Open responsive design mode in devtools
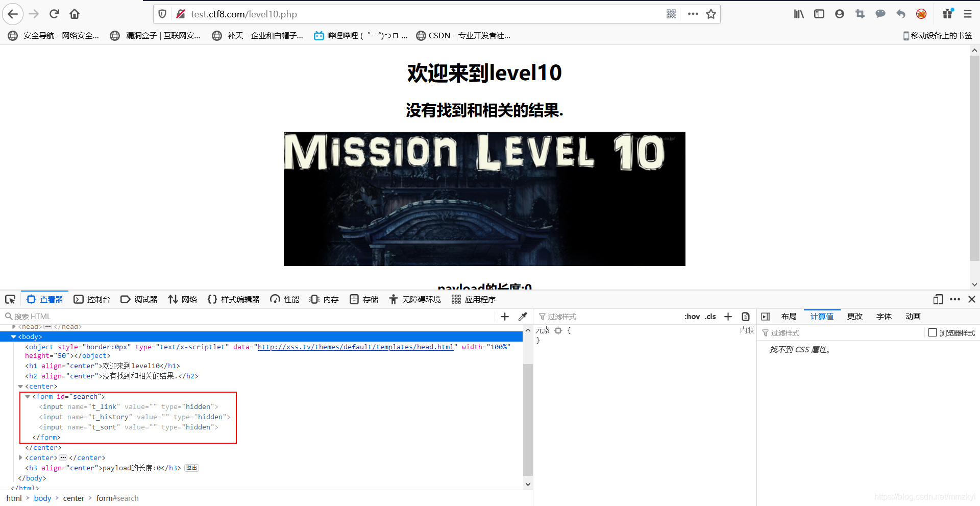This screenshot has height=506, width=980. click(x=938, y=300)
